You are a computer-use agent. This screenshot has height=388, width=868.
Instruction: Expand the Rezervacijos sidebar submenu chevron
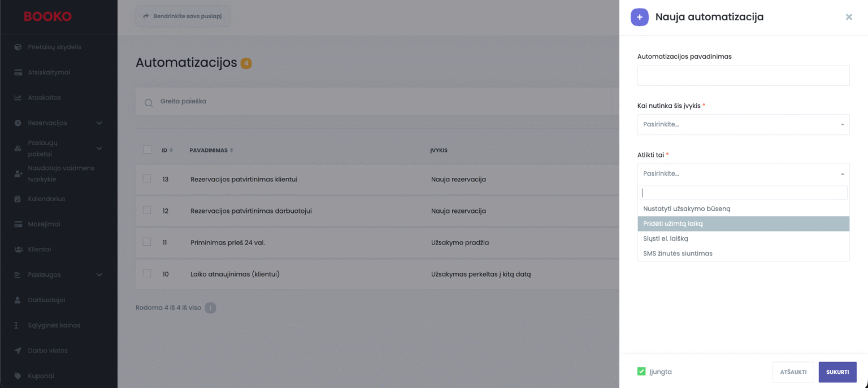coord(99,123)
